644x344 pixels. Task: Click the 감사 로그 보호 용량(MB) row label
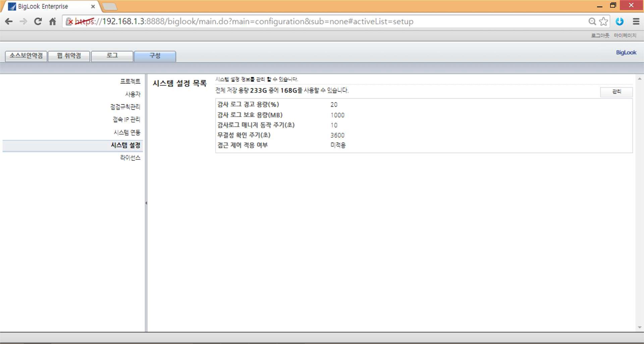pyautogui.click(x=250, y=115)
